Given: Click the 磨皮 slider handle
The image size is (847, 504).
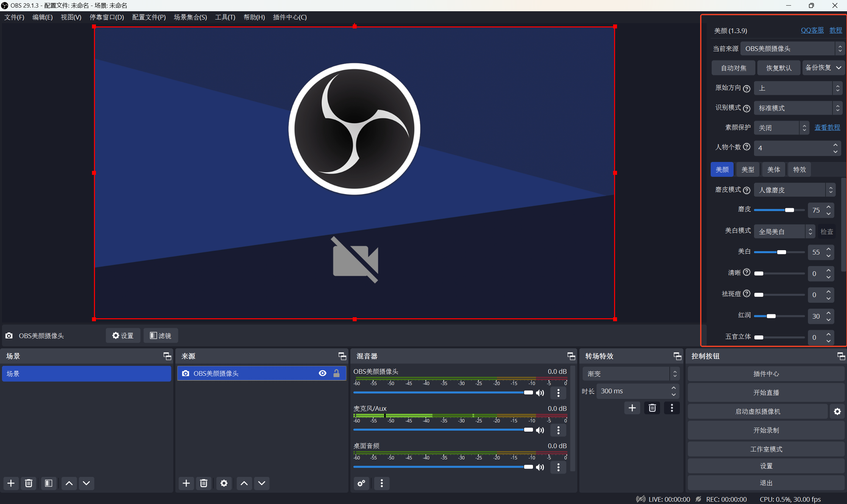Looking at the screenshot, I should pos(789,210).
